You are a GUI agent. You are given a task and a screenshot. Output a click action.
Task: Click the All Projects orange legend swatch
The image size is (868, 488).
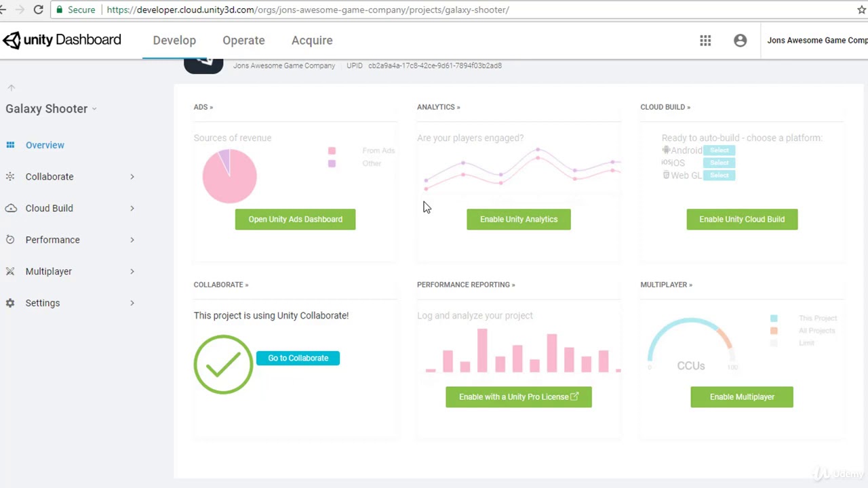point(774,331)
